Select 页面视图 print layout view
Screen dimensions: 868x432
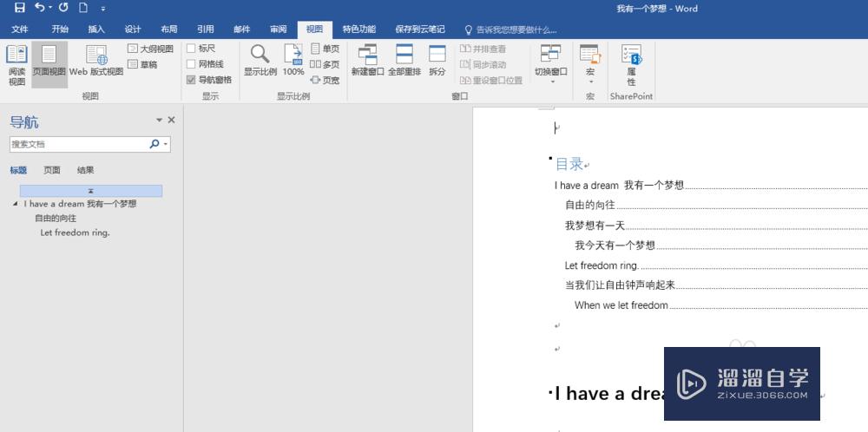[x=49, y=65]
